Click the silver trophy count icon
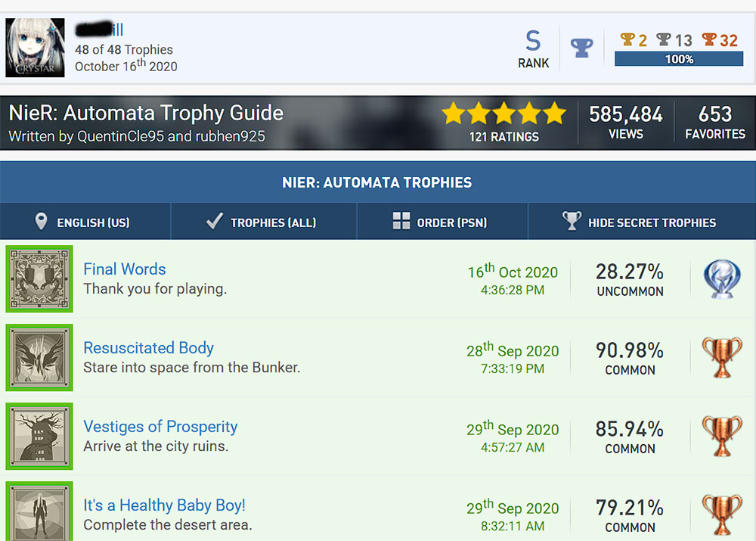The image size is (756, 541). point(664,39)
